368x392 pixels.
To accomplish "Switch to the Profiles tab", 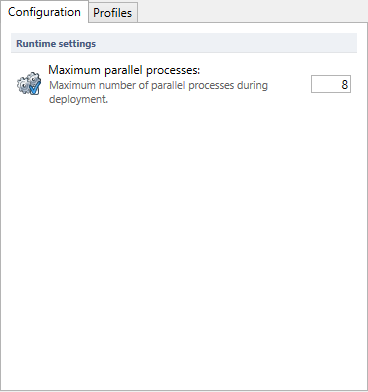I will pyautogui.click(x=113, y=13).
